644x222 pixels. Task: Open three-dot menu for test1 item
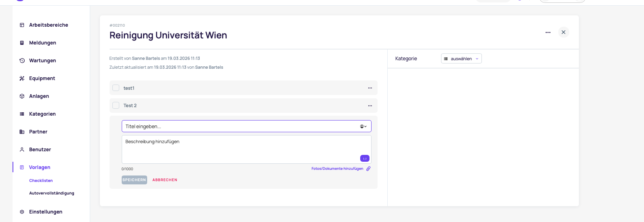click(x=370, y=88)
